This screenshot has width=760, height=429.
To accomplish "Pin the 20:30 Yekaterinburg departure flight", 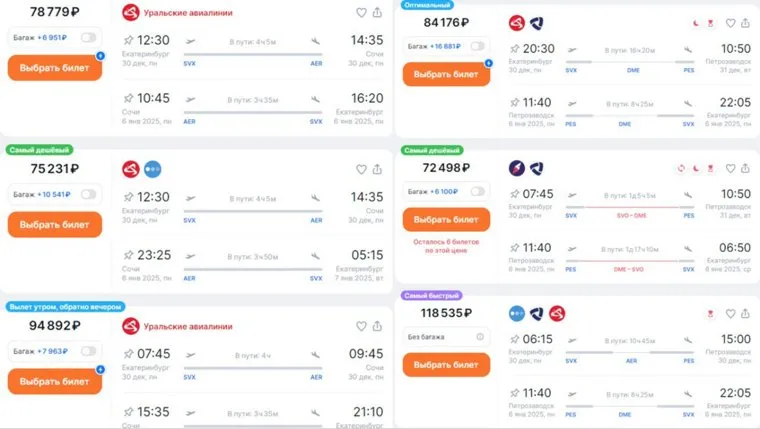I will tap(514, 49).
